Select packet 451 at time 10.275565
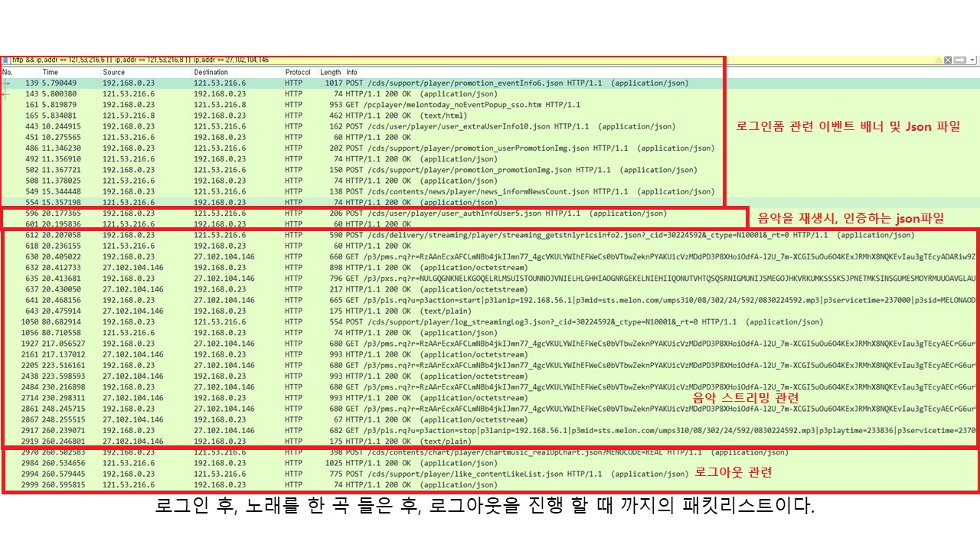Screen dimensions: 980x551 (490, 138)
